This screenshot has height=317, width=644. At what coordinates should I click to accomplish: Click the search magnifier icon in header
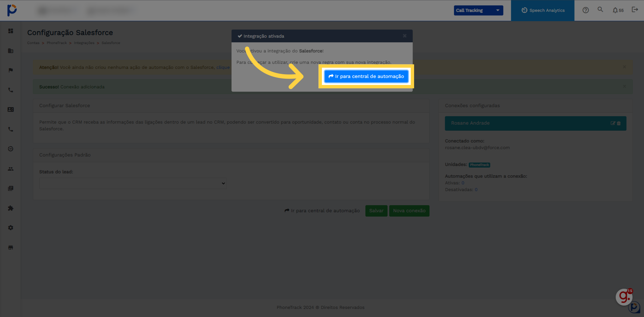600,9
